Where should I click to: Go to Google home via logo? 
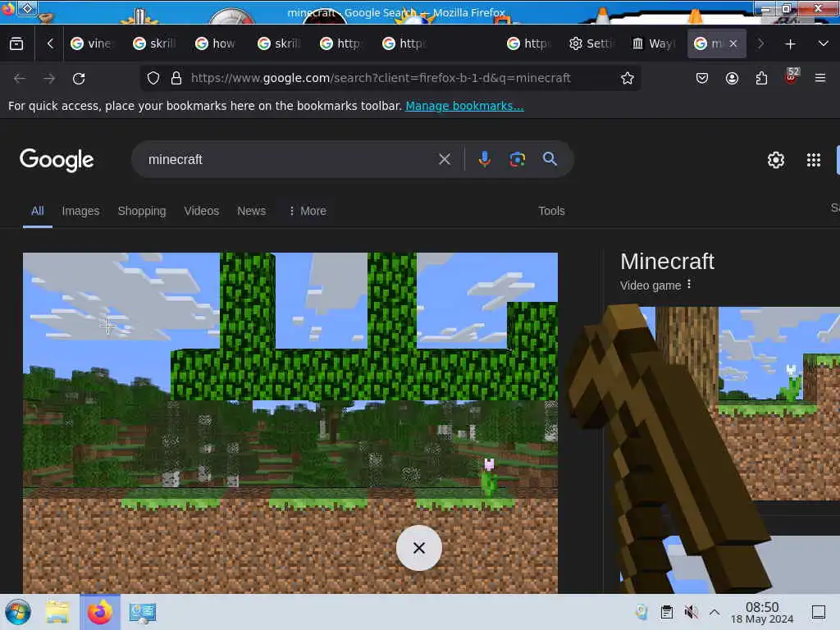pos(57,160)
